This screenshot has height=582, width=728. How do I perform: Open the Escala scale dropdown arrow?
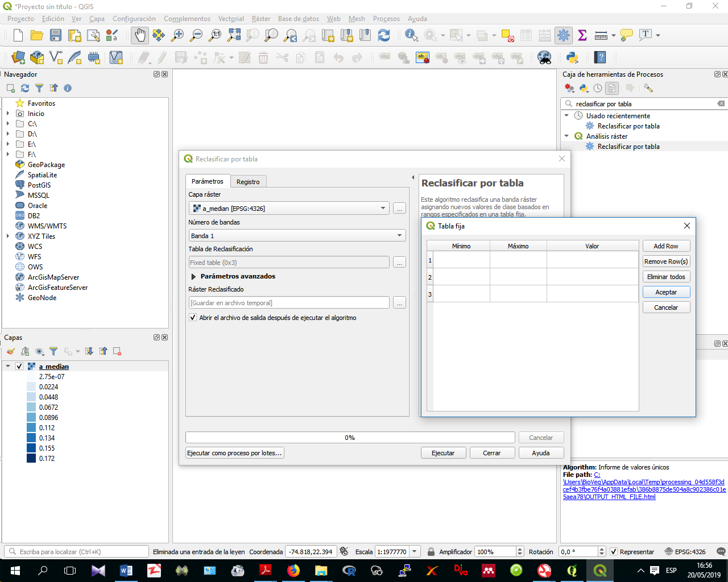(x=415, y=551)
